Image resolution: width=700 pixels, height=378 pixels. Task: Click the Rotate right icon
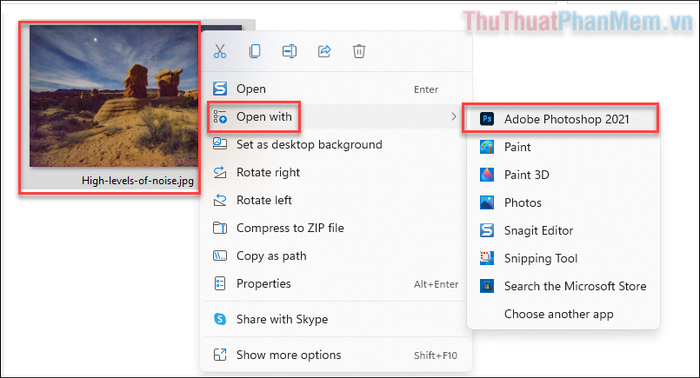(x=220, y=172)
